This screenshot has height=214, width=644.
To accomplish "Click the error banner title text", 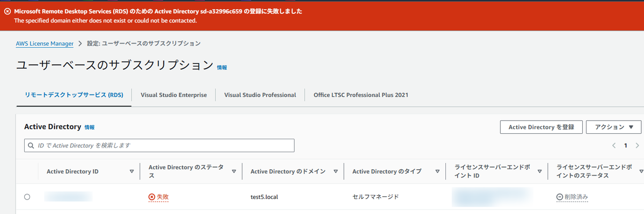I will (158, 11).
